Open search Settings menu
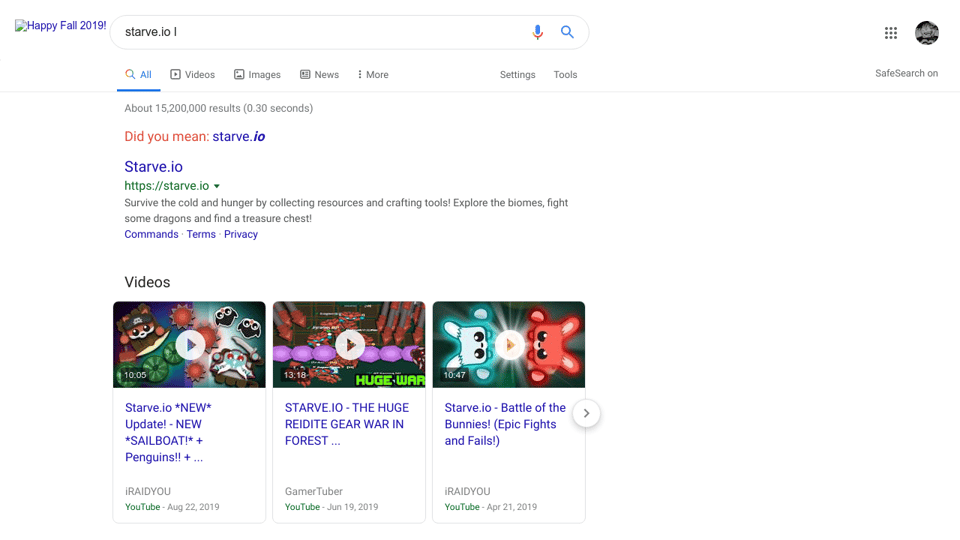Screen dimensions: 960x540 (x=517, y=75)
